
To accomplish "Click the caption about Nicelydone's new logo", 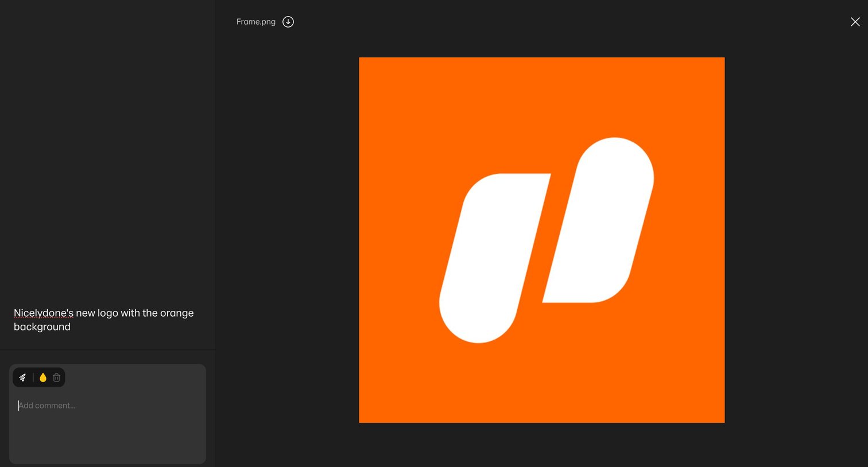I will (104, 320).
